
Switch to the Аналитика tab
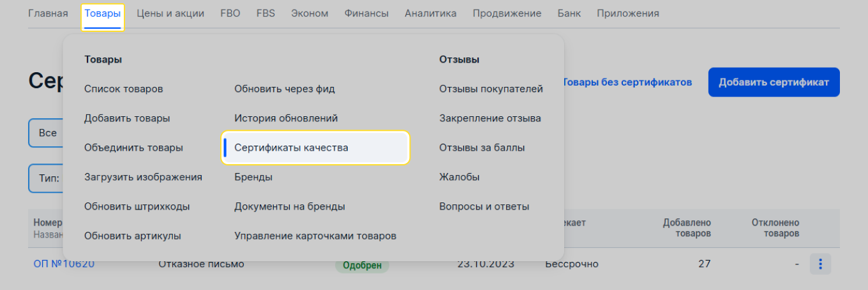431,13
